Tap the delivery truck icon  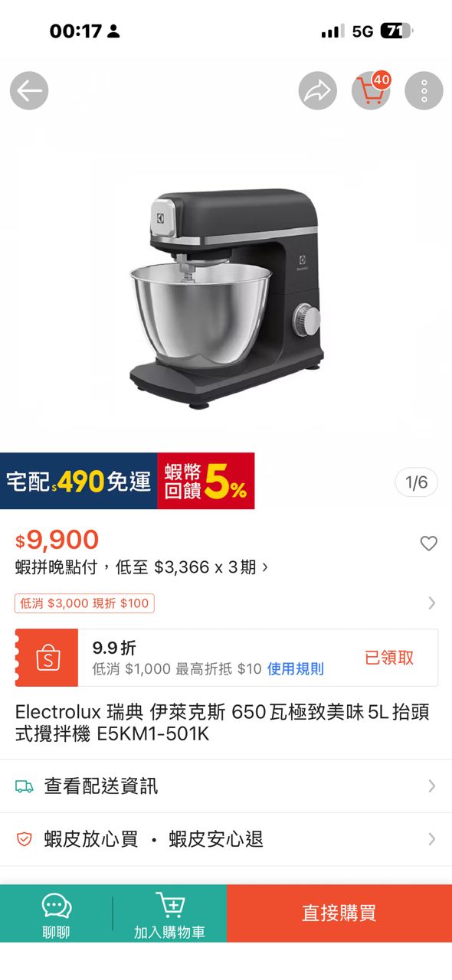point(25,786)
